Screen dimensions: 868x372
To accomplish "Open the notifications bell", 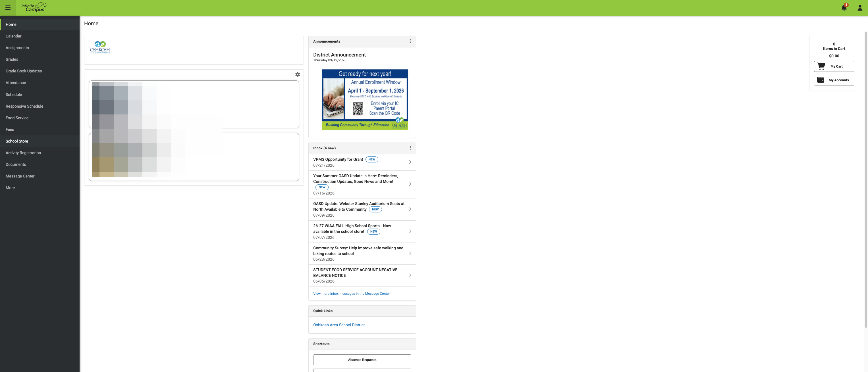I will click(x=844, y=8).
